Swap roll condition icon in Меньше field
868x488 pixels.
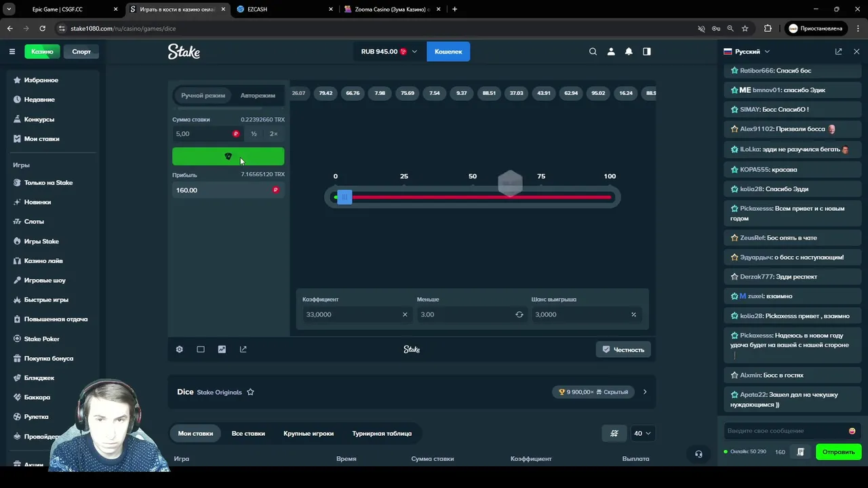pyautogui.click(x=519, y=314)
